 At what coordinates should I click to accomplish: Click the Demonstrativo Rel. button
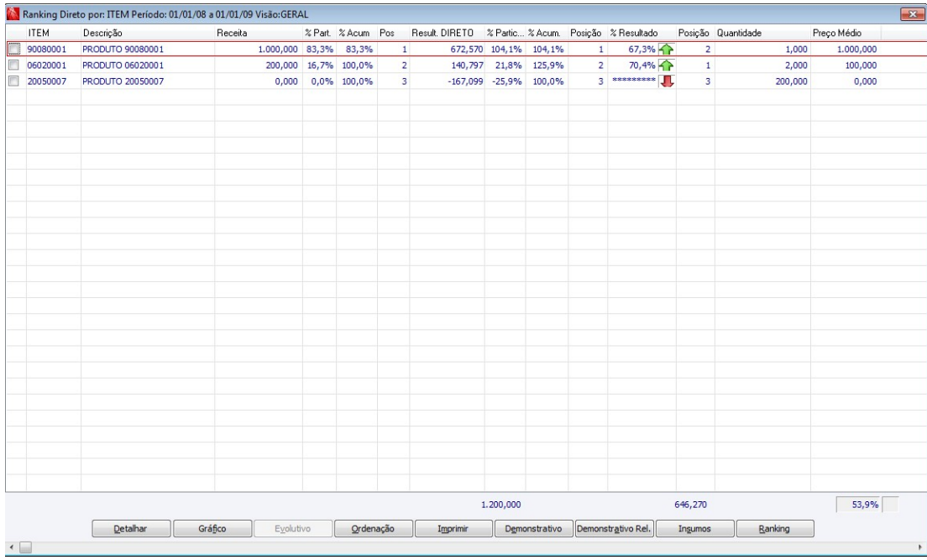(x=615, y=529)
